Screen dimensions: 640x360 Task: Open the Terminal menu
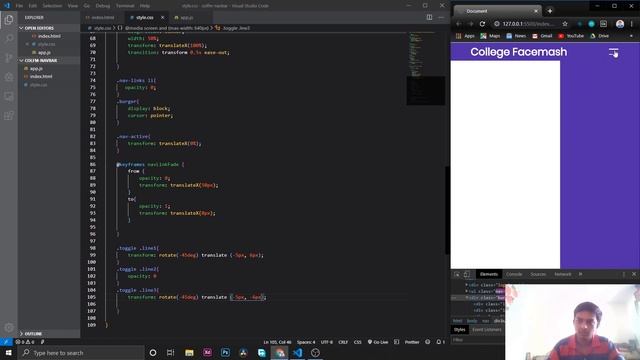(124, 6)
